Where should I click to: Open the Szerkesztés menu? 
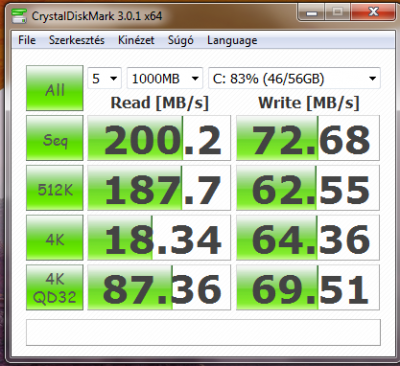tap(77, 40)
